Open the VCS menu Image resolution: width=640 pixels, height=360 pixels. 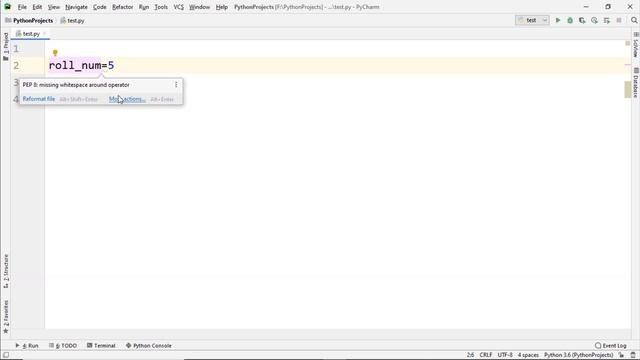[178, 7]
